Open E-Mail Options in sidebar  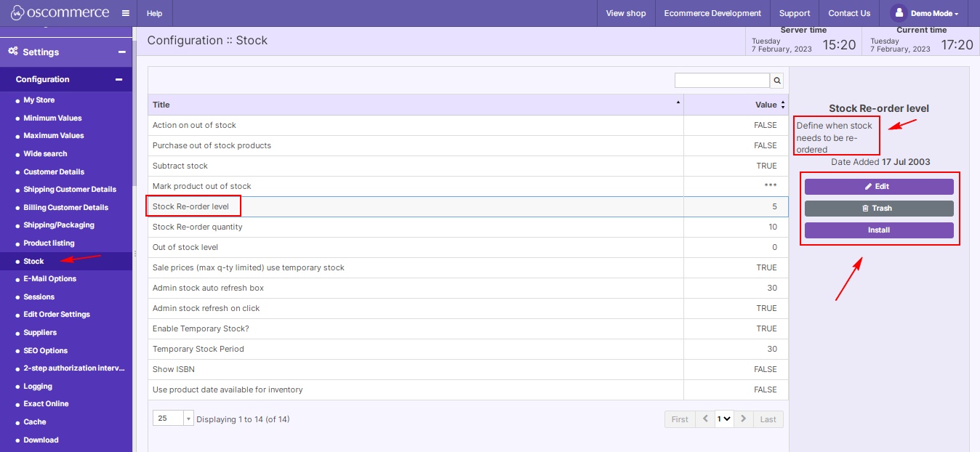click(50, 279)
